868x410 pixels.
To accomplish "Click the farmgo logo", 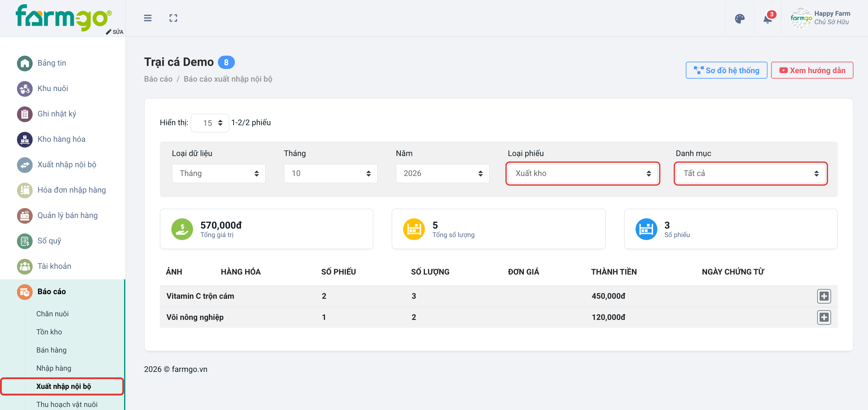I will (63, 18).
